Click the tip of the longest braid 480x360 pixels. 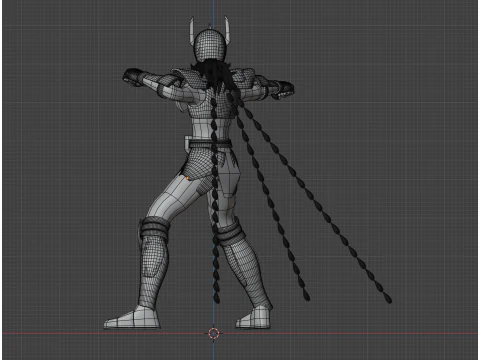pos(387,298)
